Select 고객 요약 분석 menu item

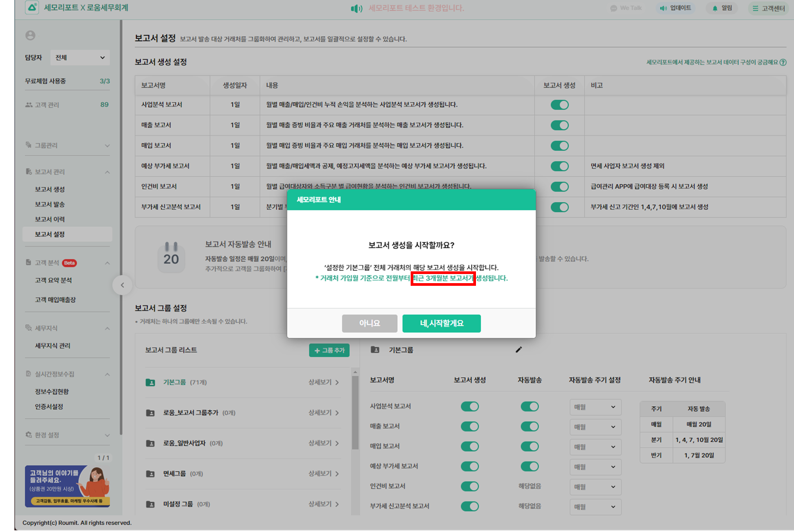pyautogui.click(x=53, y=280)
